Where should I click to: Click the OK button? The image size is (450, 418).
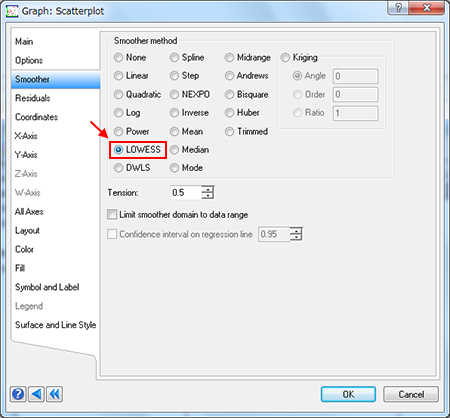348,394
